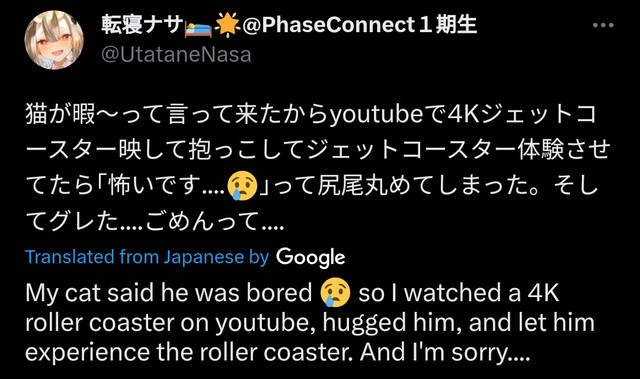Open the @UtataneNasa handle profile
The height and width of the screenshot is (379, 640).
(x=176, y=55)
